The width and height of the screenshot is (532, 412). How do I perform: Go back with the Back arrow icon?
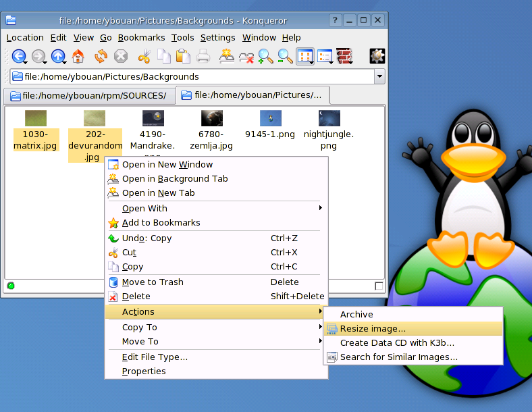click(19, 56)
